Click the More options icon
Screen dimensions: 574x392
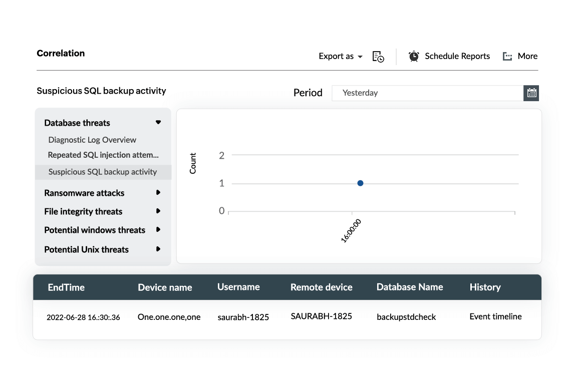(507, 57)
